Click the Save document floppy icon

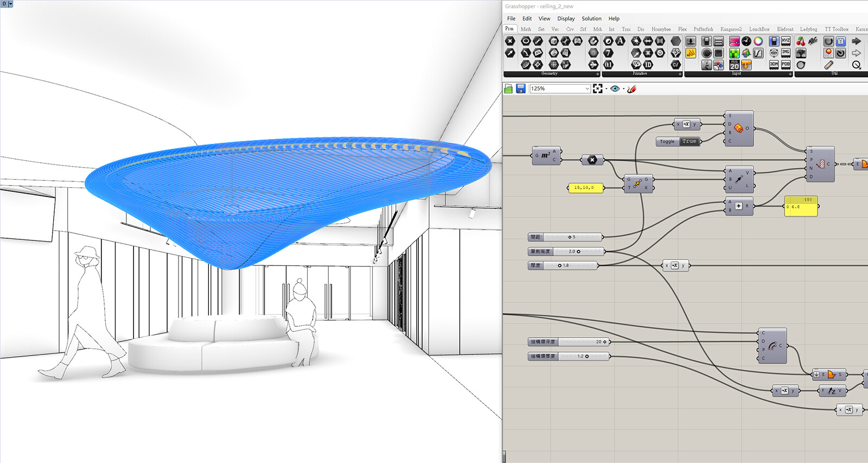tap(520, 88)
